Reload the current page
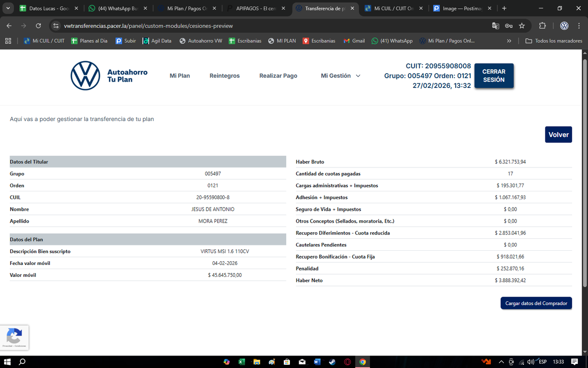 pos(38,26)
